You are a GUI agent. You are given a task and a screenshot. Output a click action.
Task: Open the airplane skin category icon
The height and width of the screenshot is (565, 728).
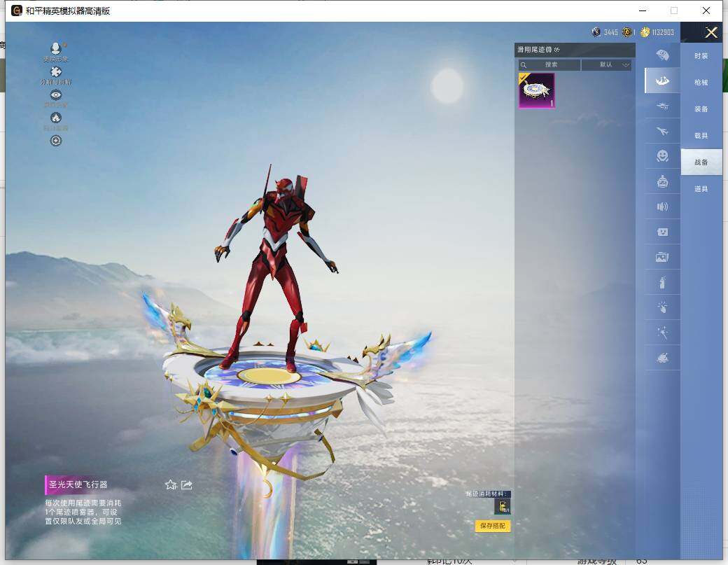(662, 132)
